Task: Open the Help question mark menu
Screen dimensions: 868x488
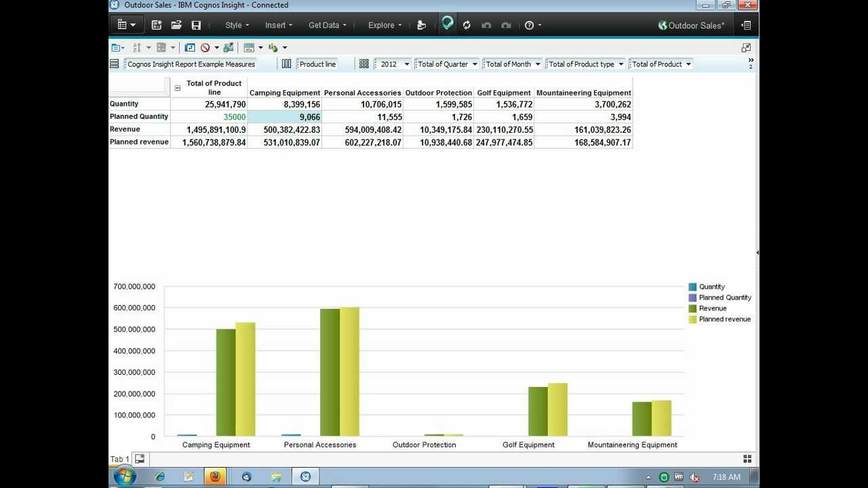Action: coord(533,25)
